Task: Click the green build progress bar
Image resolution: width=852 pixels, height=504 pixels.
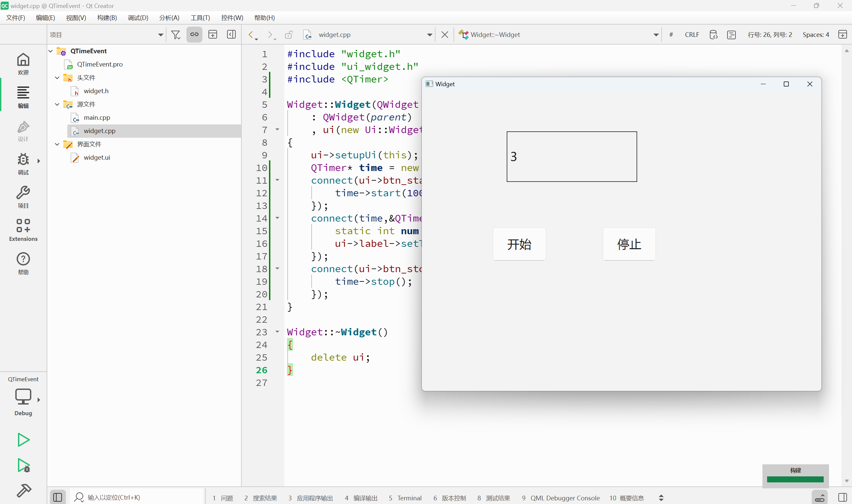Action: [795, 479]
